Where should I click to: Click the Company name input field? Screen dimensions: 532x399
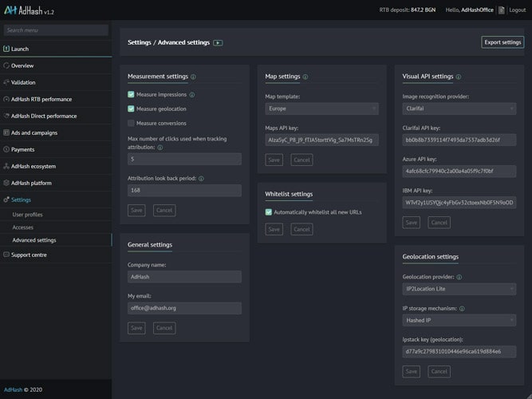[x=184, y=277]
